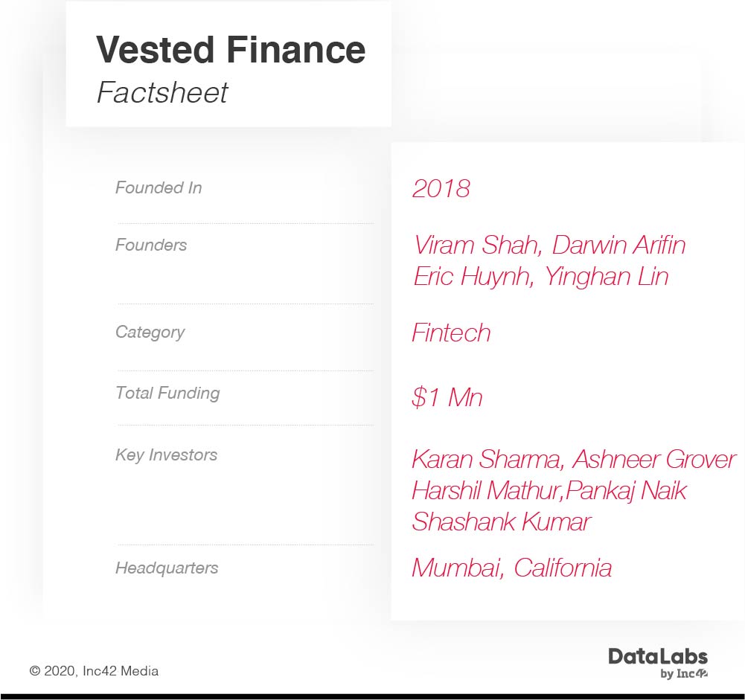Click founder name Eric Huynh
745x700 pixels.
tap(473, 277)
